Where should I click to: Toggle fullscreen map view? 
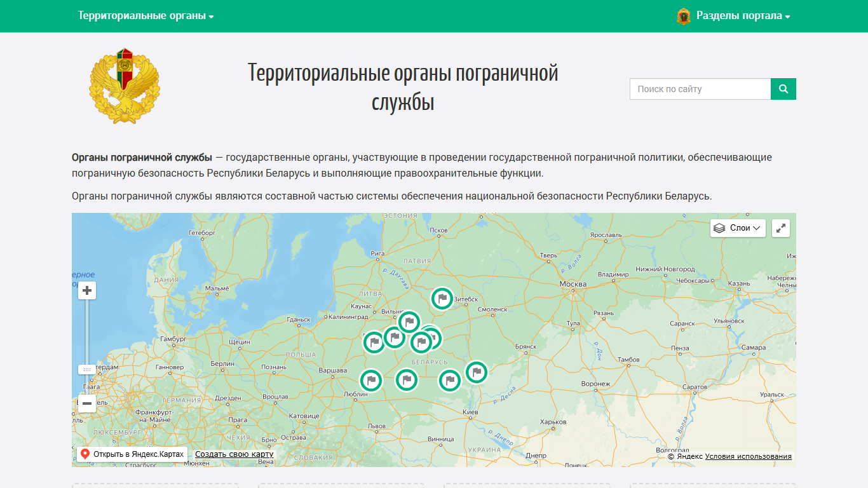[781, 228]
